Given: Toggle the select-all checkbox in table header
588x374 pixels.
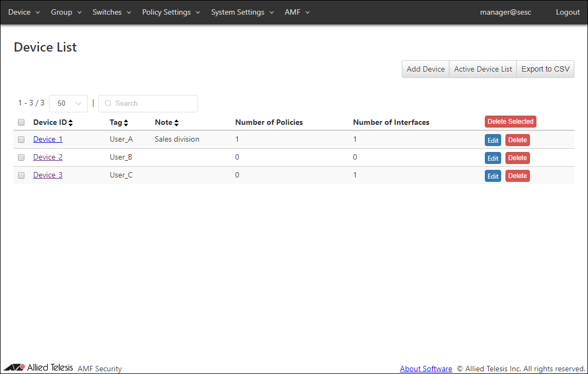Looking at the screenshot, I should [21, 122].
